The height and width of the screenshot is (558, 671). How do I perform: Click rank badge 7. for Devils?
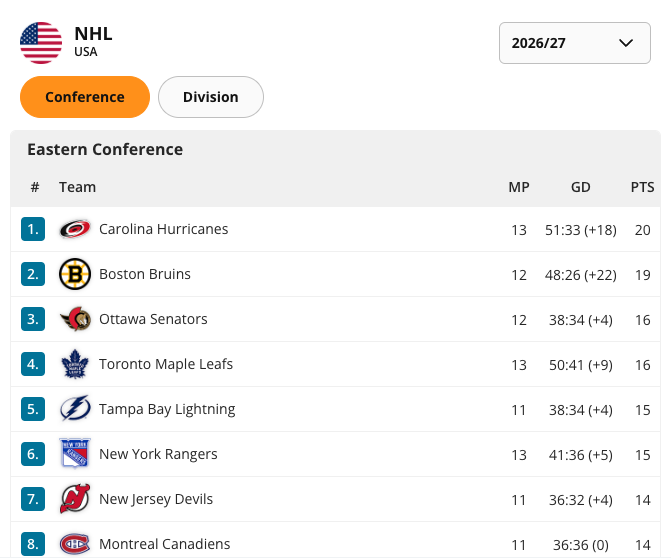click(x=33, y=499)
